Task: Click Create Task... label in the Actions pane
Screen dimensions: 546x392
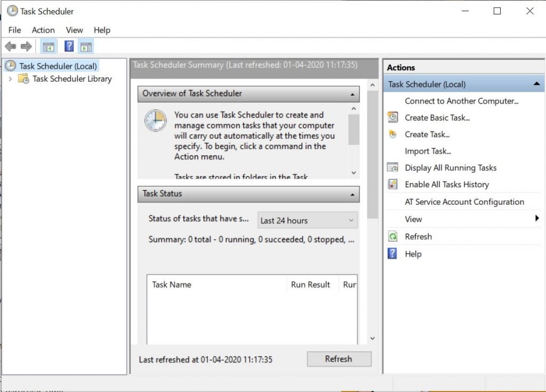Action: [427, 134]
